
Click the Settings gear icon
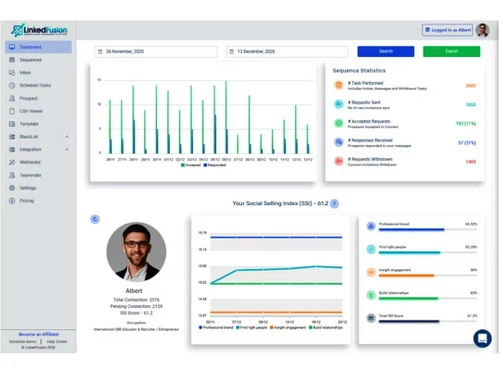[12, 188]
